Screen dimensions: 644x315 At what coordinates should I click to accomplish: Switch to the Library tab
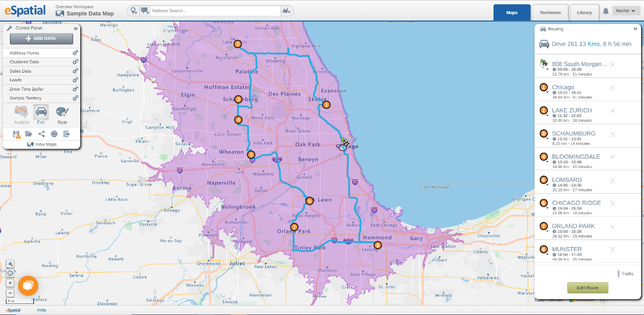(584, 12)
